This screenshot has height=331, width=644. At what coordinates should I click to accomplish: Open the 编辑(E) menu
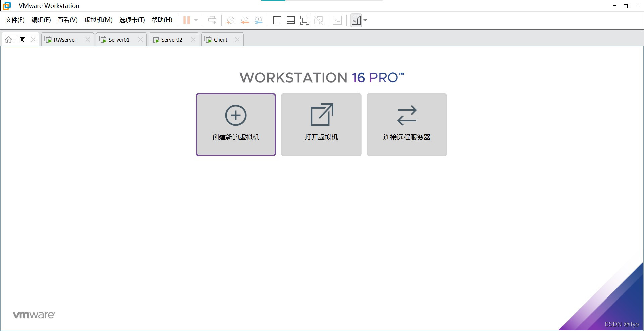coord(41,20)
